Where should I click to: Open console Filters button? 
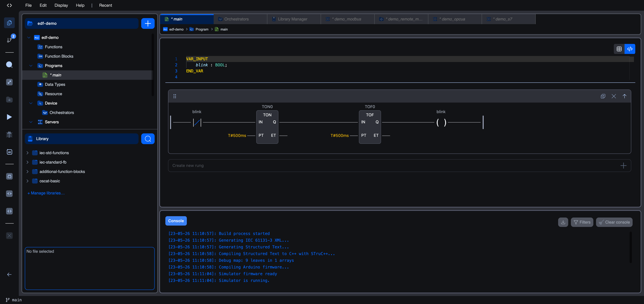click(x=582, y=222)
